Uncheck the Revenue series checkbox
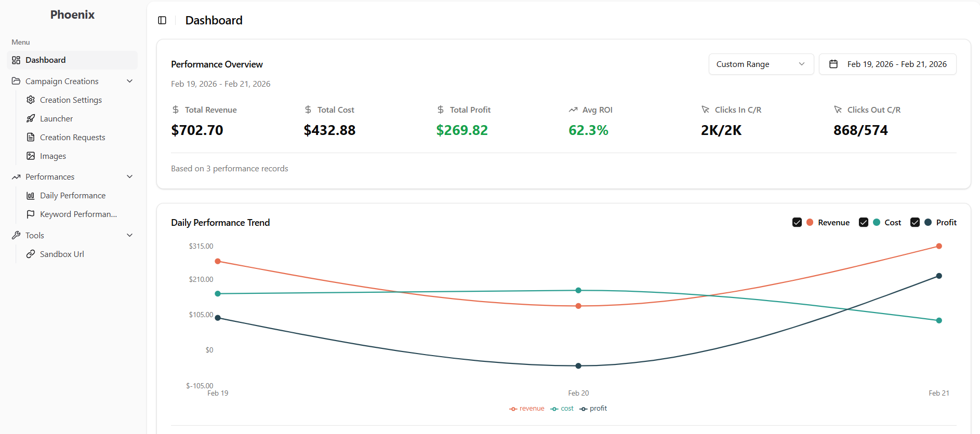The width and height of the screenshot is (980, 434). (x=797, y=222)
